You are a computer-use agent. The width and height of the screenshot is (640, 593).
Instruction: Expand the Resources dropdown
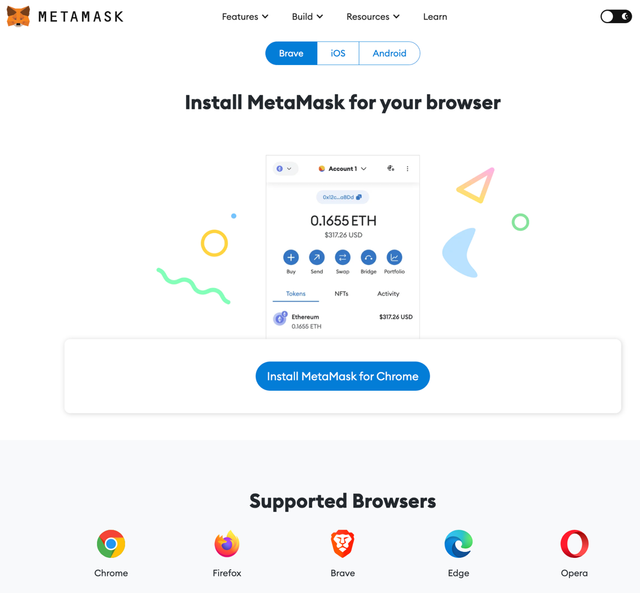[373, 17]
